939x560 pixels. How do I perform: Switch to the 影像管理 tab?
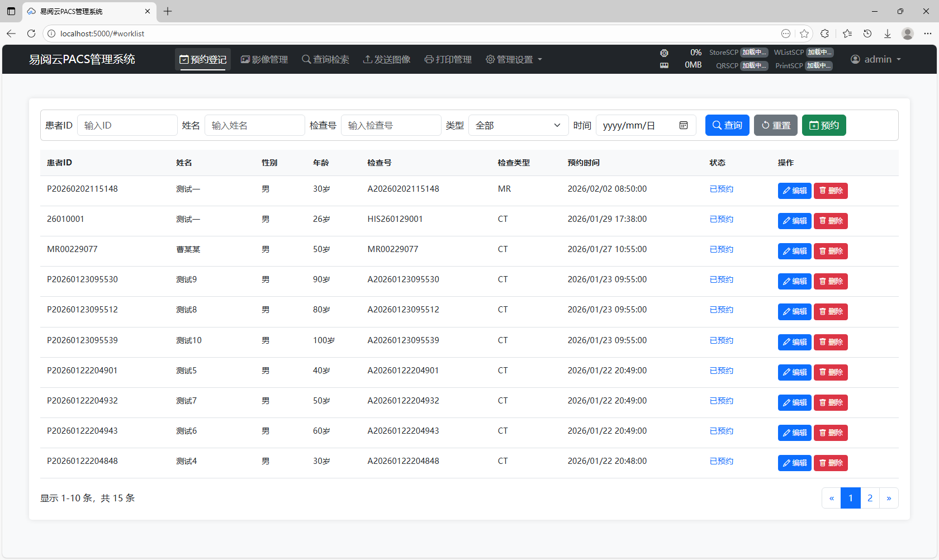click(264, 59)
